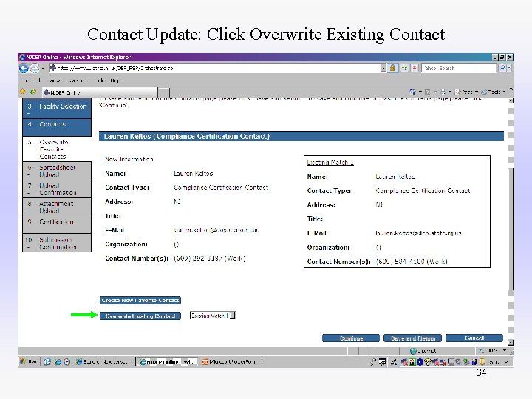Switch to NJDEP Online taskbar window

coord(167,361)
